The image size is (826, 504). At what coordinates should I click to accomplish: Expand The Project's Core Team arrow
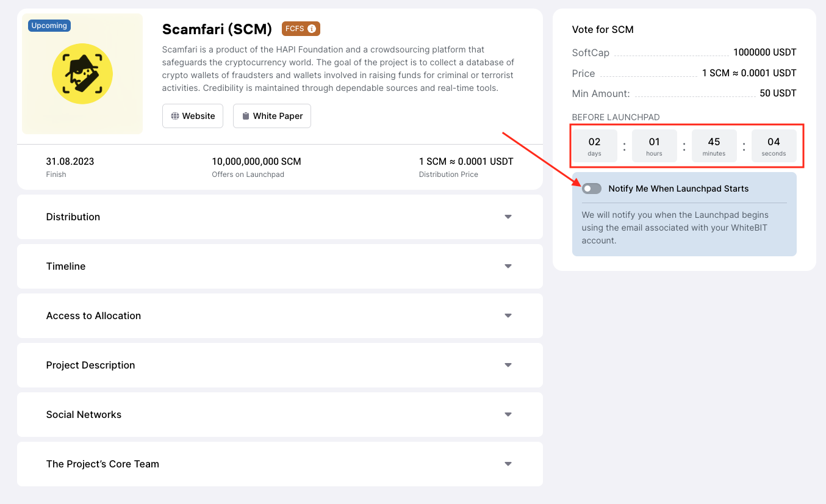(x=508, y=464)
